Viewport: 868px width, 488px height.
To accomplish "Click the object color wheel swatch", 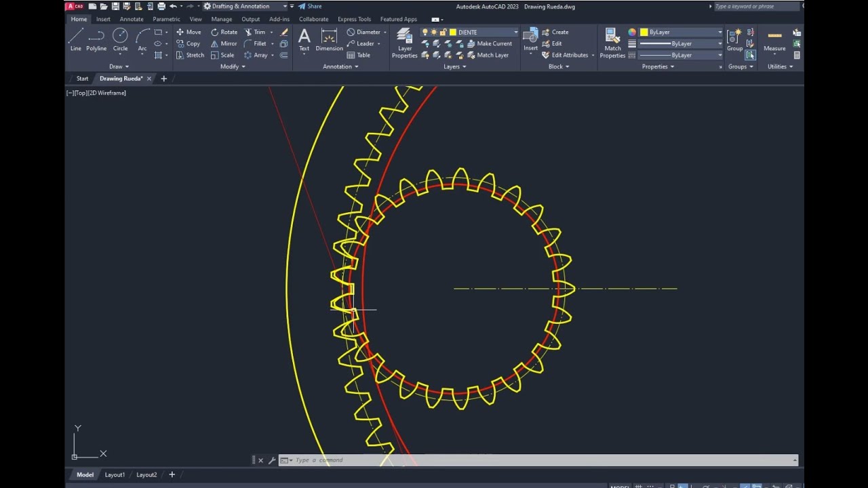I will click(632, 32).
